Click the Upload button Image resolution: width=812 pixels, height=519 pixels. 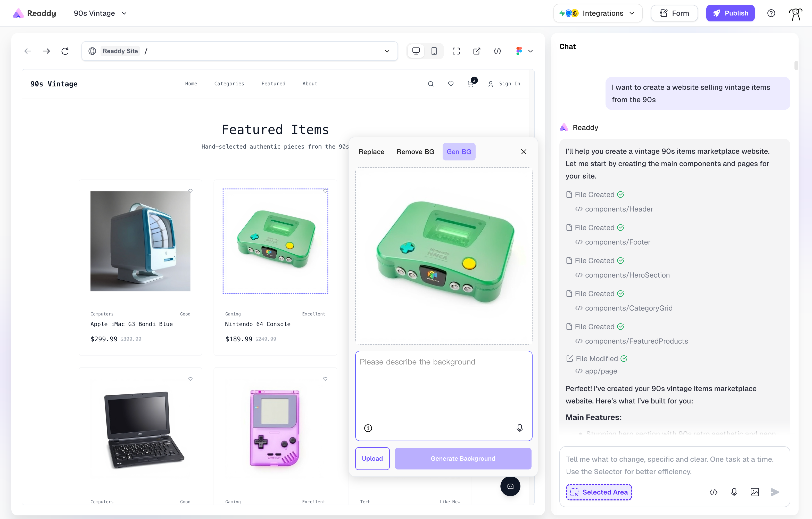coord(372,458)
